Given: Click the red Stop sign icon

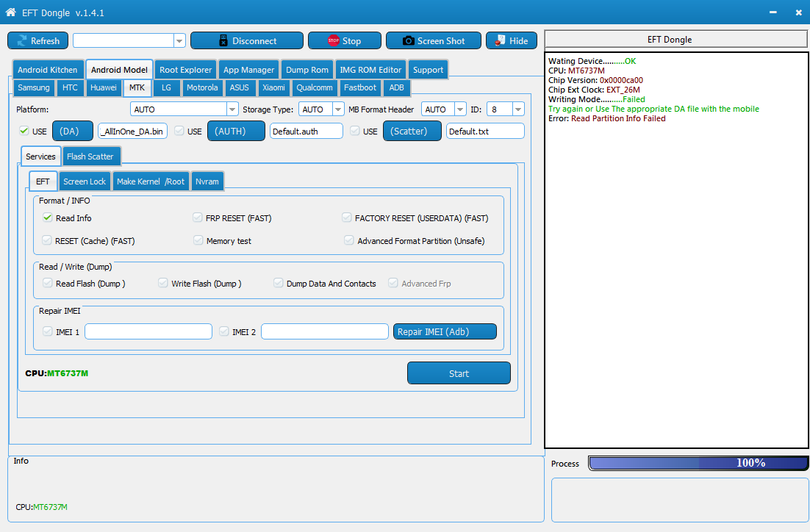Looking at the screenshot, I should pos(333,40).
